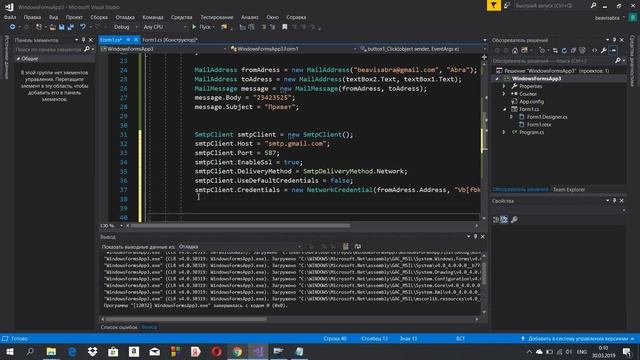Toggle pin on the Solution Explorer panel
Image resolution: width=640 pixels, height=360 pixels.
(x=614, y=40)
